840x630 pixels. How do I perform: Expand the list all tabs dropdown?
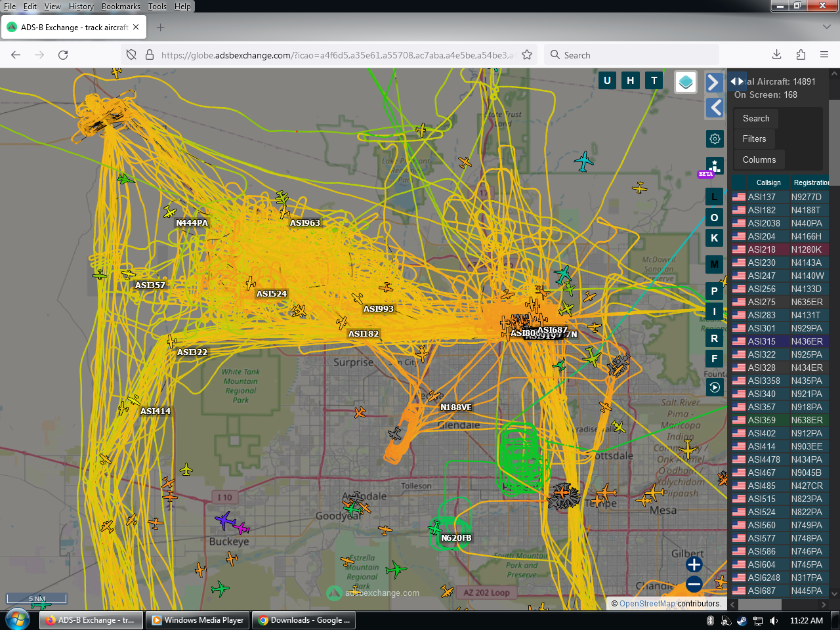click(827, 28)
